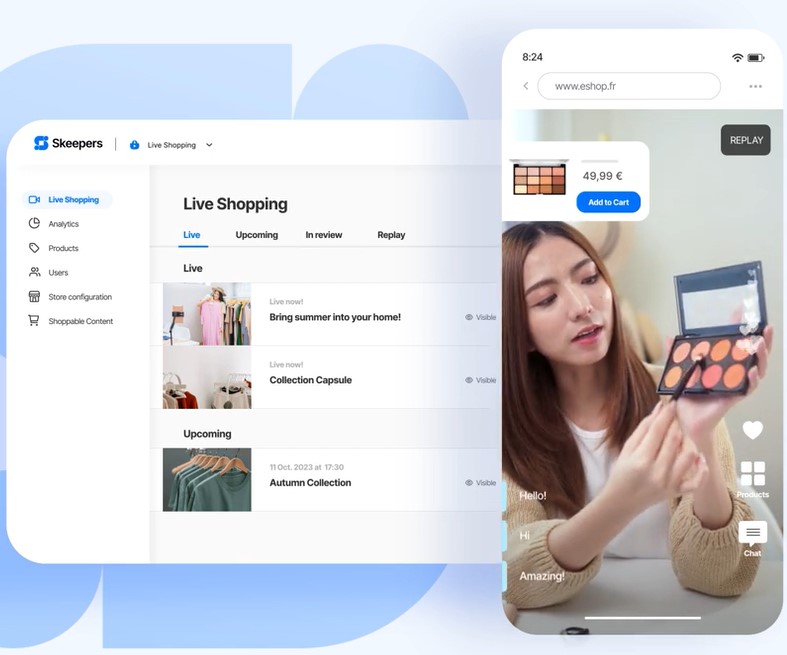Click the REPLAY badge on the video
Screen dimensions: 787x655
coord(746,140)
